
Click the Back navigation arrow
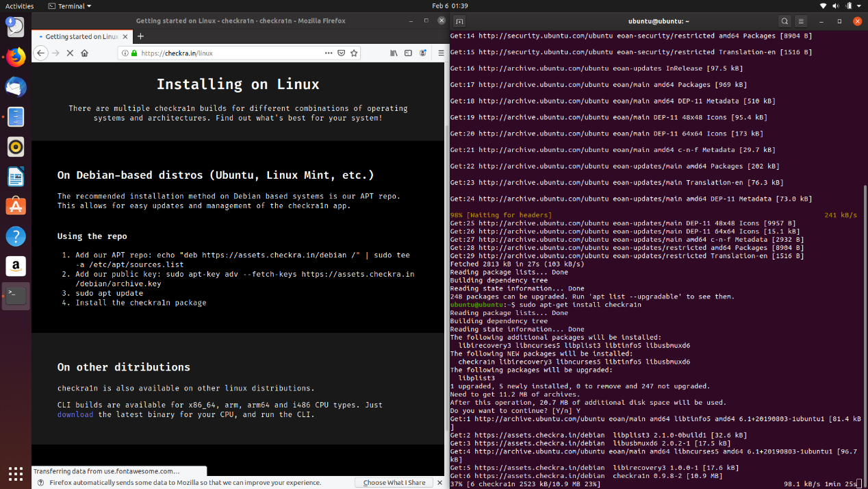(x=40, y=53)
